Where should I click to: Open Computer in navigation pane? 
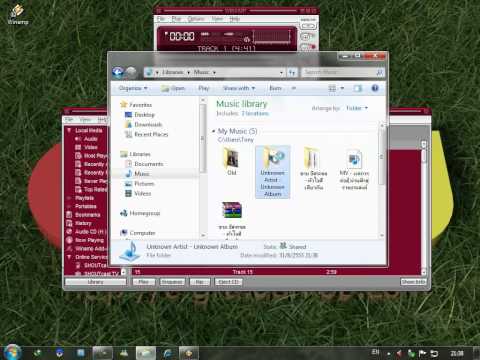click(x=138, y=233)
